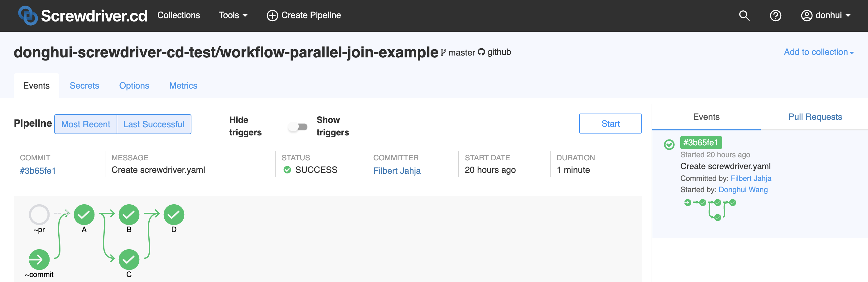
Task: Click green success check icon next to SUCCESS status
Action: pyautogui.click(x=287, y=170)
